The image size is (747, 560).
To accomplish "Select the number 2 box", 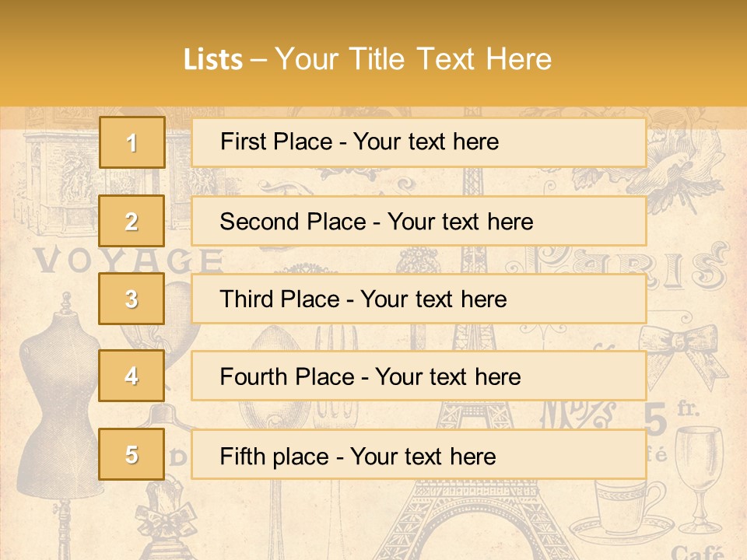I will [x=132, y=221].
